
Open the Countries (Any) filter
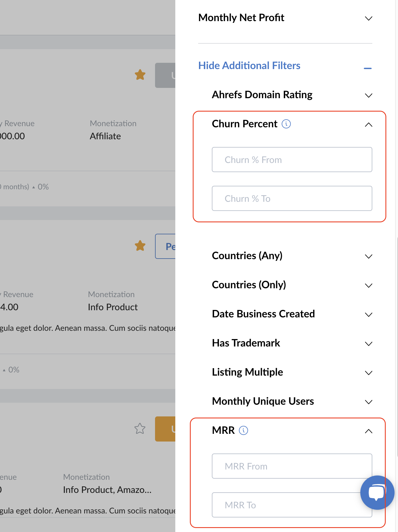(x=369, y=256)
